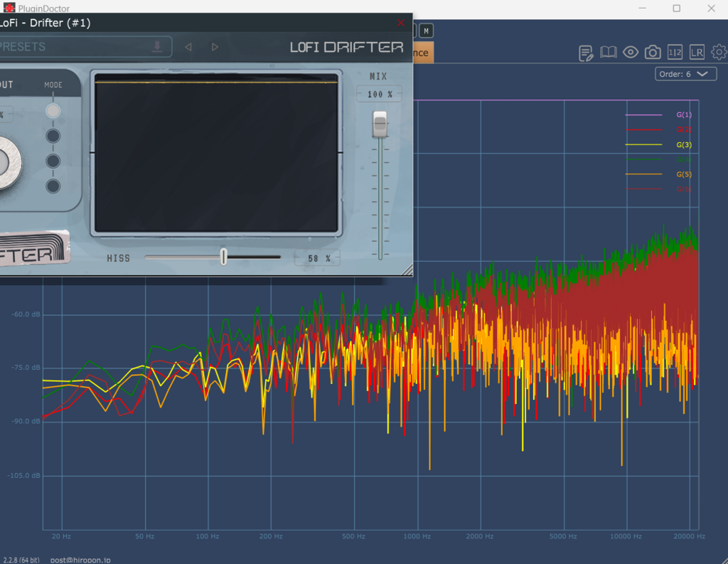Click the HISS slider handle
The height and width of the screenshot is (564, 728).
(x=224, y=257)
